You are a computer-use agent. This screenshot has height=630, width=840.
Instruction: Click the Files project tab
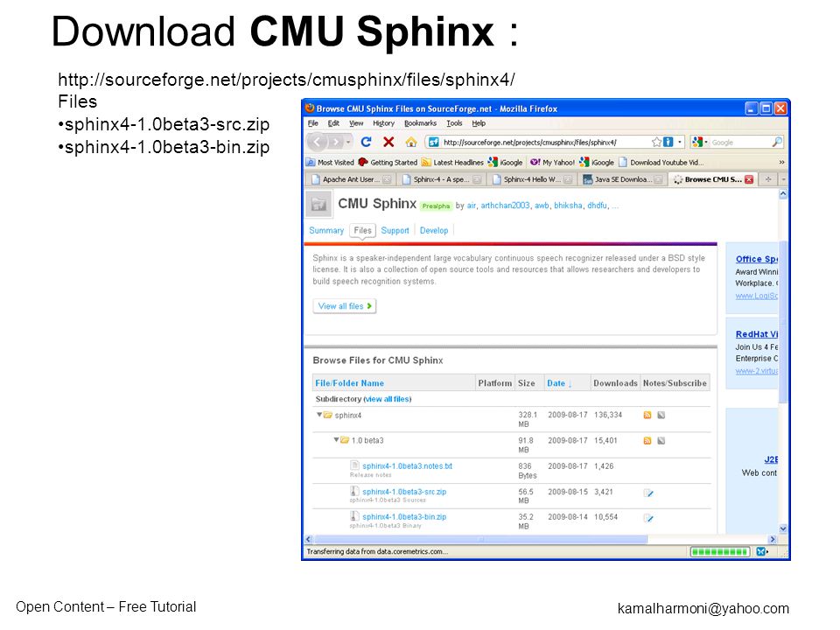[x=362, y=230]
